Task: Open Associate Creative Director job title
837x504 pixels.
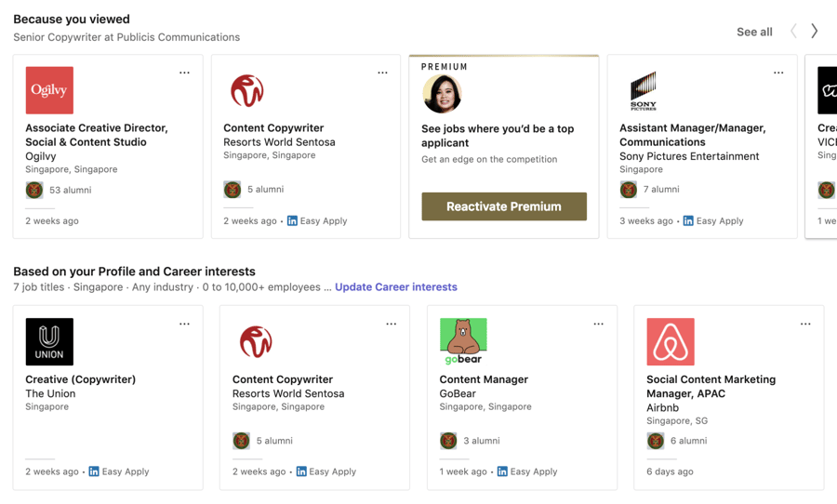Action: [97, 135]
